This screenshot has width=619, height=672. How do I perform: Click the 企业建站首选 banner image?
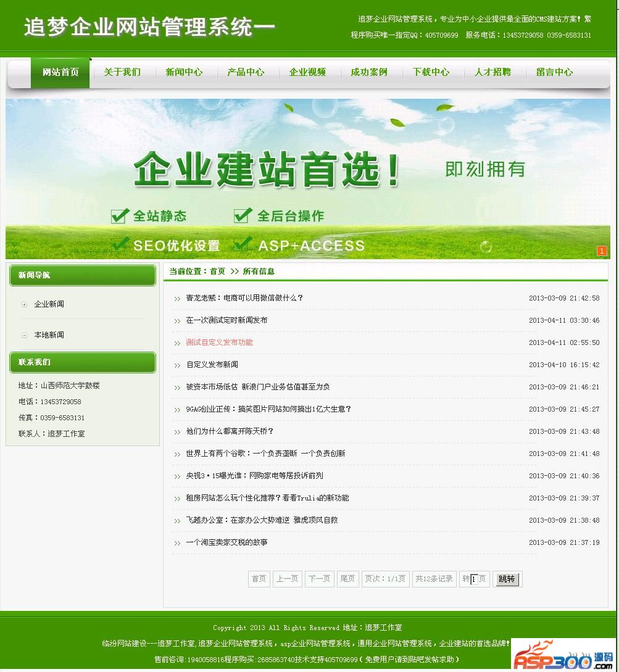pos(308,179)
